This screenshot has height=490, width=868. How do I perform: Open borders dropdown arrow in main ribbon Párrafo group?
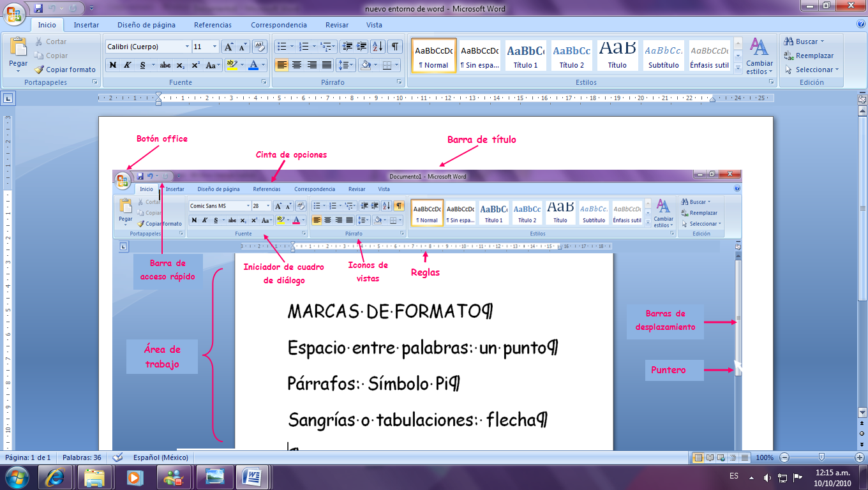tap(396, 65)
